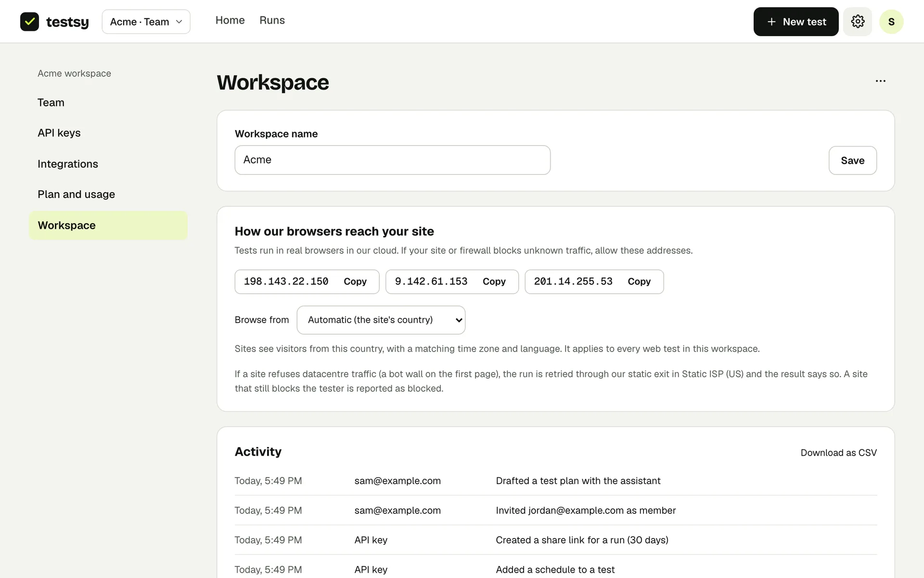Open the Browse from country dropdown

pos(381,320)
